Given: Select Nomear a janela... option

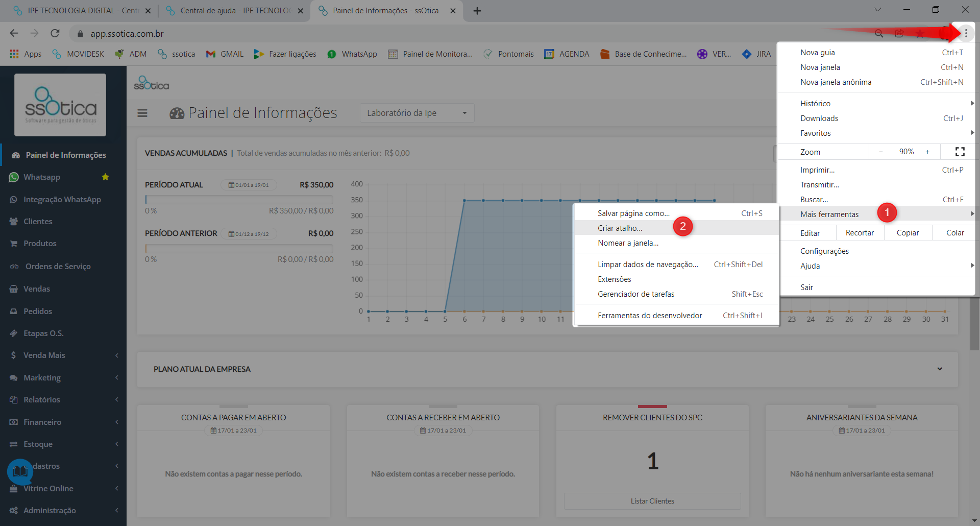Looking at the screenshot, I should 676,243.
